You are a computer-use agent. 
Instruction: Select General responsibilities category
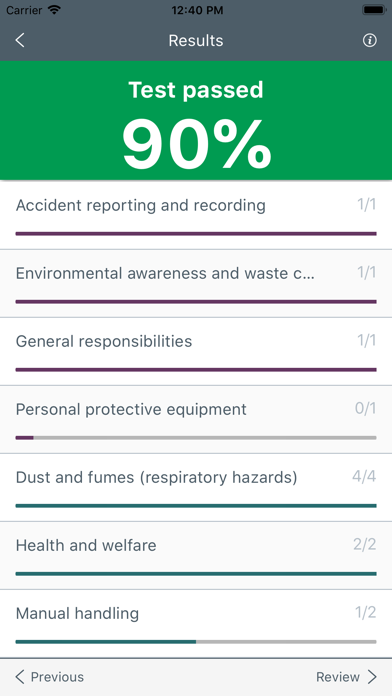pos(196,351)
